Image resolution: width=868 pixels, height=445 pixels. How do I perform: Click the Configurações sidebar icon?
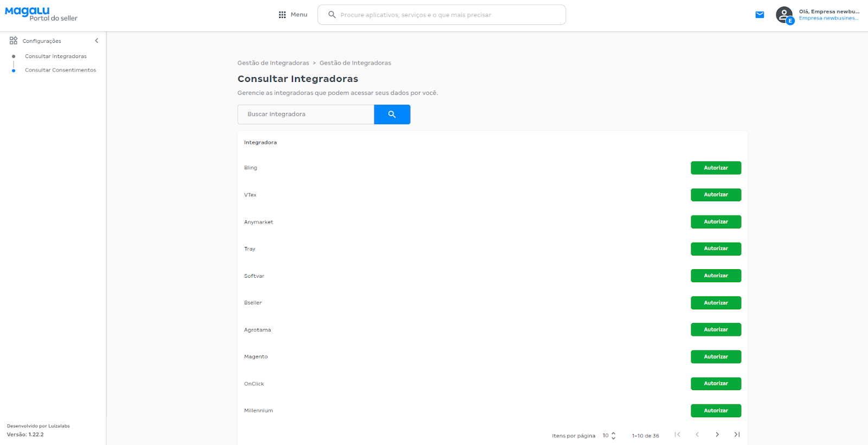click(x=14, y=41)
